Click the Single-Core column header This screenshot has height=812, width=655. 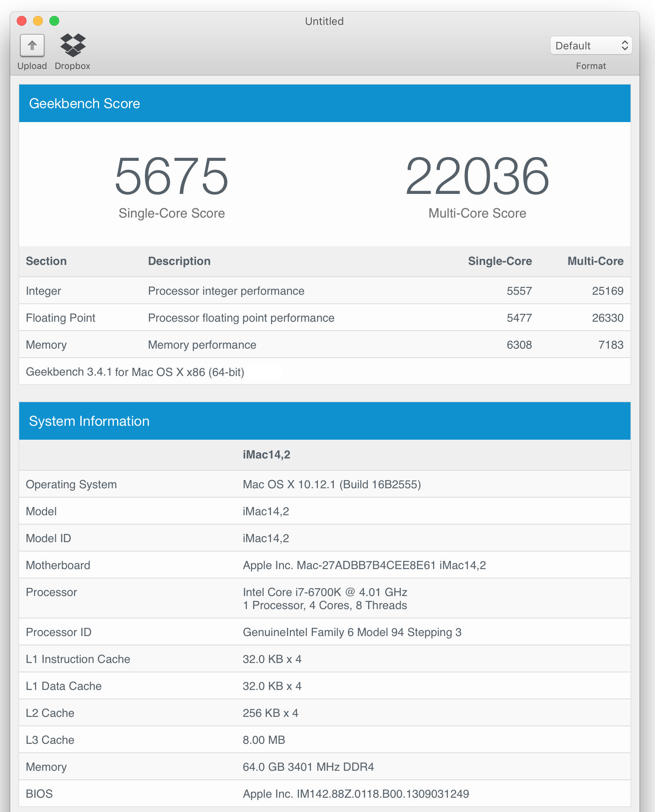(x=500, y=261)
